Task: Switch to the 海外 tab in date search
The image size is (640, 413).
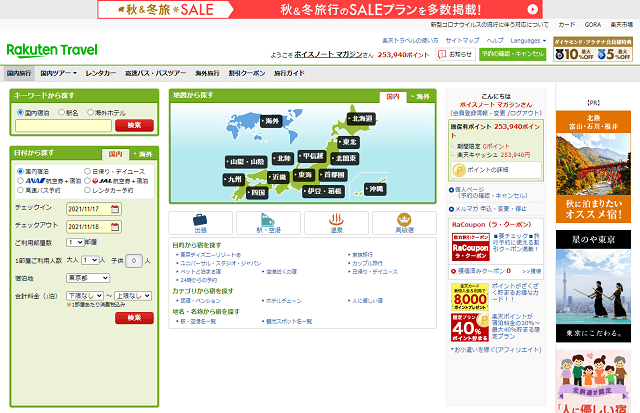Action: click(143, 154)
